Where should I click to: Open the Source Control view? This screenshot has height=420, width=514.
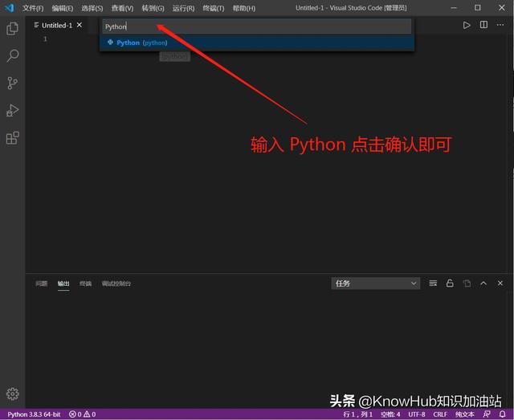tap(13, 84)
